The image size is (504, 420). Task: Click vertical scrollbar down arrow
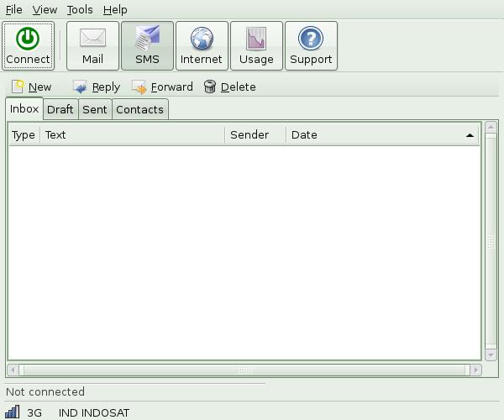pos(491,355)
